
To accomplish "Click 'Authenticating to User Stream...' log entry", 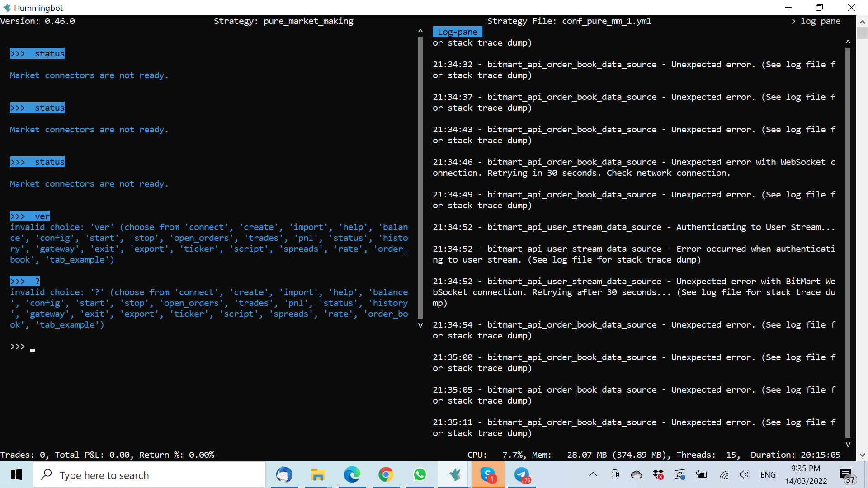I will 634,227.
